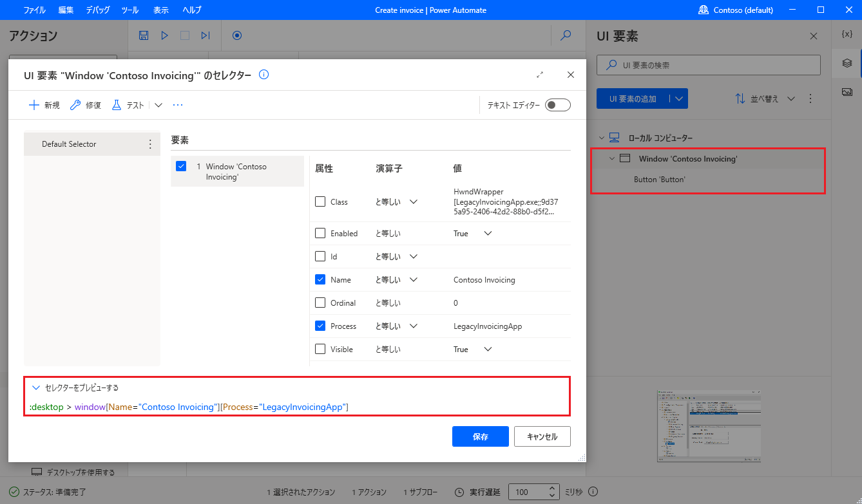The height and width of the screenshot is (504, 862).
Task: Collapse the selector preview section
Action: [x=35, y=387]
